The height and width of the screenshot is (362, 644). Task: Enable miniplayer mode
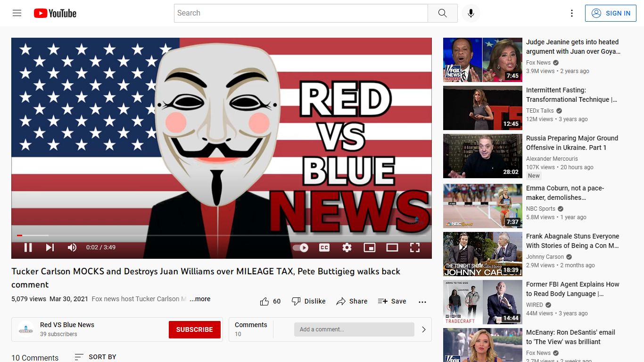[x=370, y=247]
